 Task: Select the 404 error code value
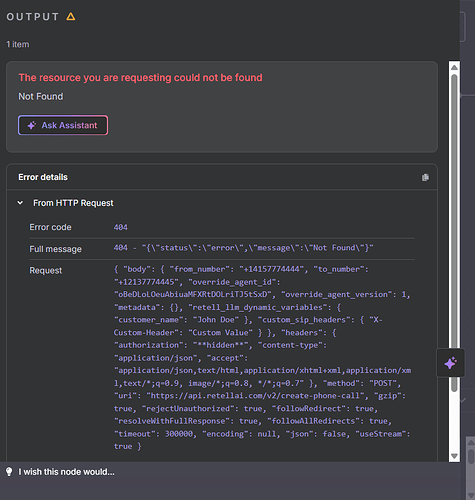point(121,227)
